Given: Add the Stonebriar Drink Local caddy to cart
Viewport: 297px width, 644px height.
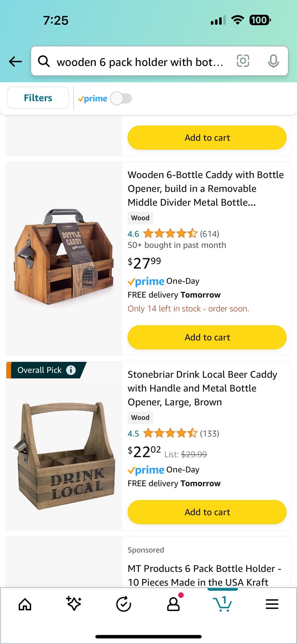Looking at the screenshot, I should tap(207, 512).
